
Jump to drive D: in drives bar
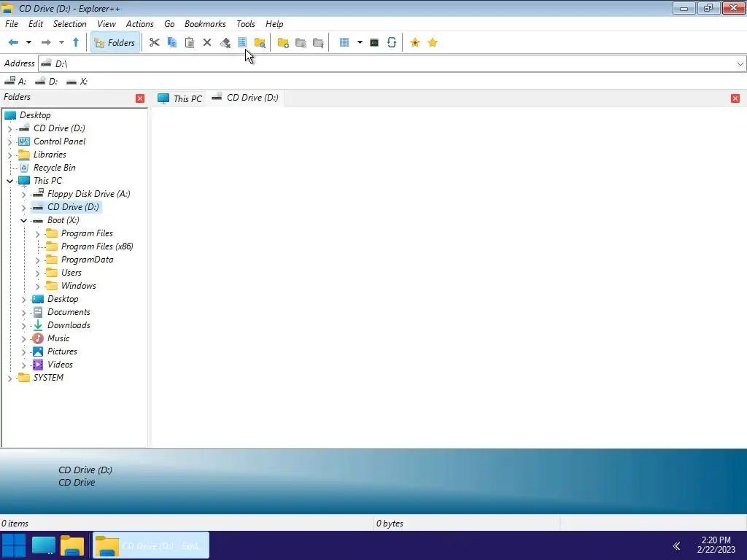(47, 82)
